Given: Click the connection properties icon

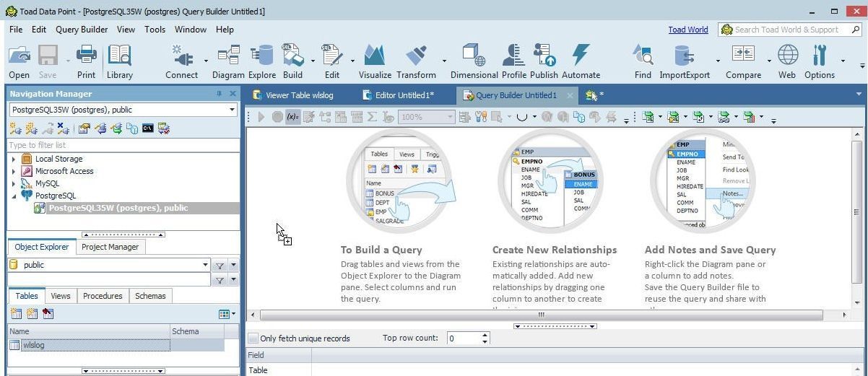Looking at the screenshot, I should [84, 128].
